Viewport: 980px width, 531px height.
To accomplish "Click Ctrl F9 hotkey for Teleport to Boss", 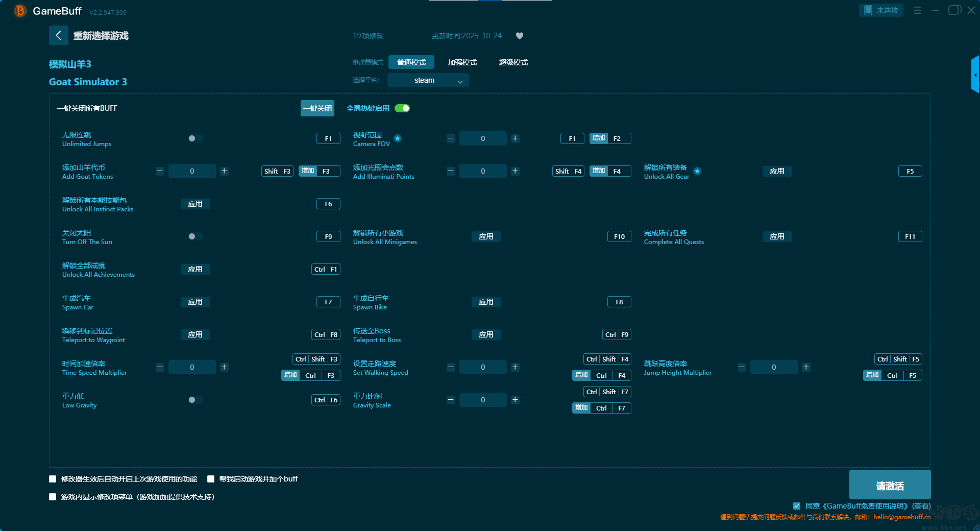I will point(617,334).
